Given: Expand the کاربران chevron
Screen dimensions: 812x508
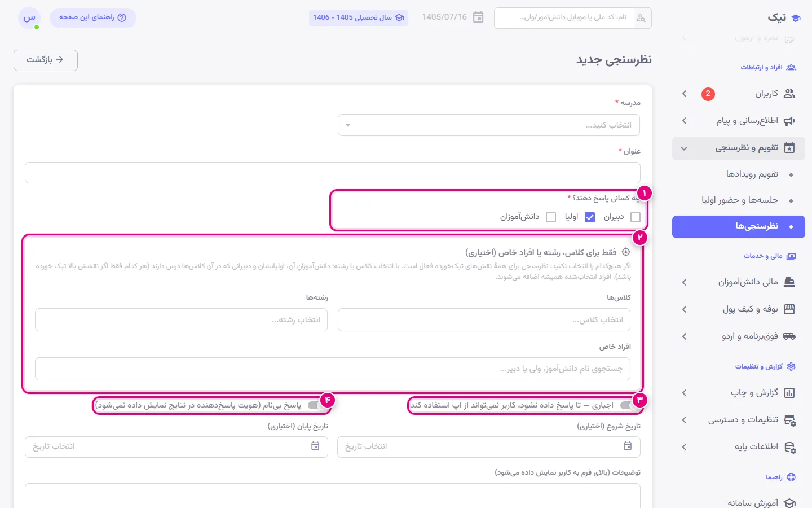Looking at the screenshot, I should pyautogui.click(x=684, y=94).
